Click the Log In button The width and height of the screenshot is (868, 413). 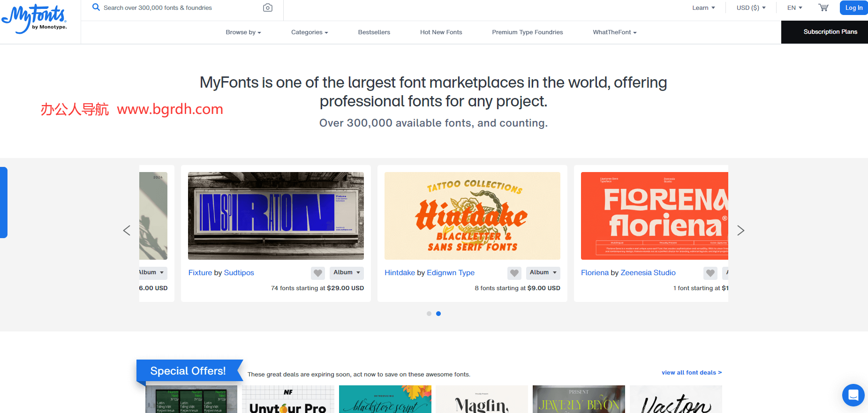click(x=853, y=8)
